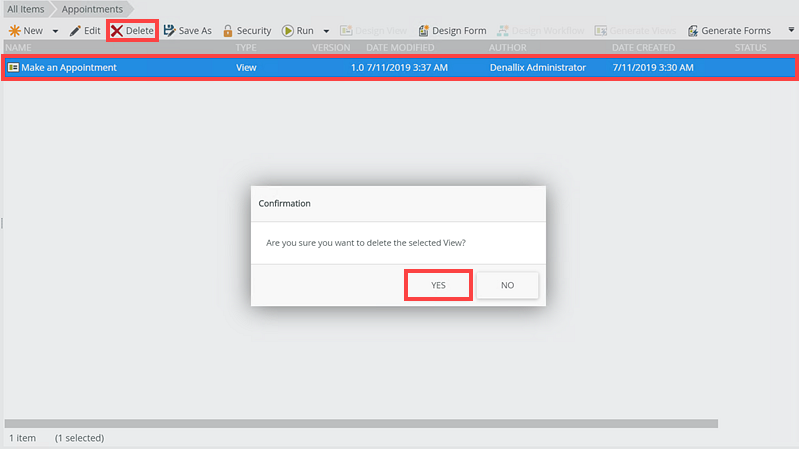
Task: Confirm deletion with the YES button
Action: click(x=438, y=285)
